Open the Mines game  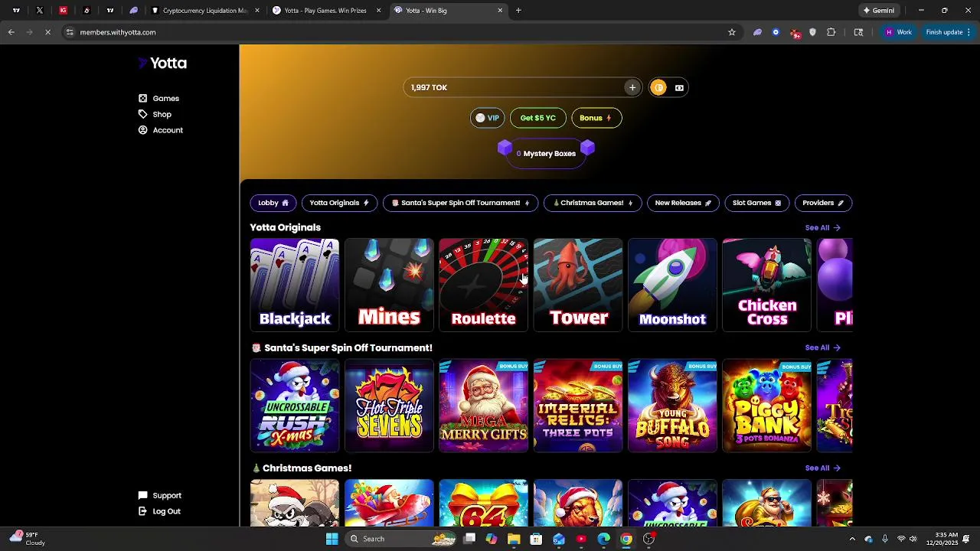coord(389,285)
